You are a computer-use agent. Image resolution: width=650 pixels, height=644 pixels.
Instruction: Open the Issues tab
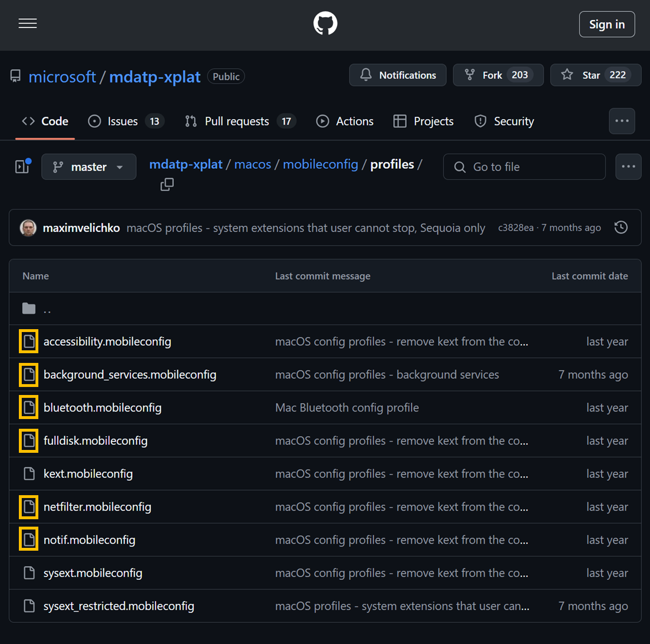pos(126,121)
